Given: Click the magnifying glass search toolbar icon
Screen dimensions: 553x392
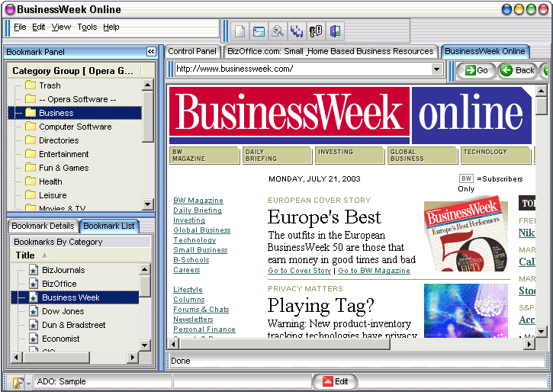Looking at the screenshot, I should click(278, 31).
